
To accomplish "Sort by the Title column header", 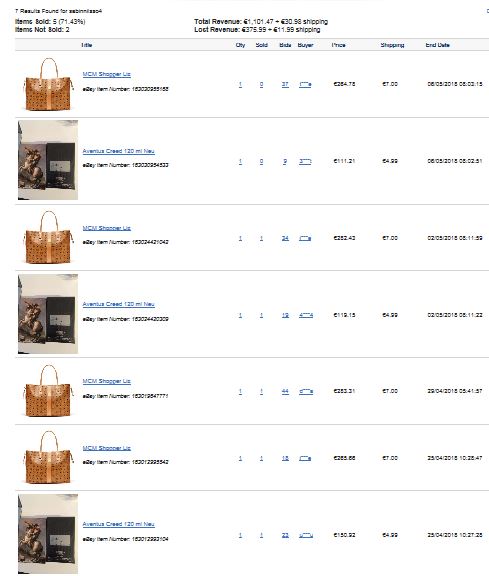I will pyautogui.click(x=87, y=45).
